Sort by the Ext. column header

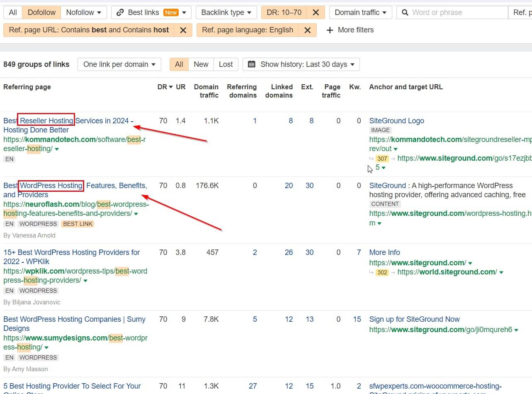point(307,87)
